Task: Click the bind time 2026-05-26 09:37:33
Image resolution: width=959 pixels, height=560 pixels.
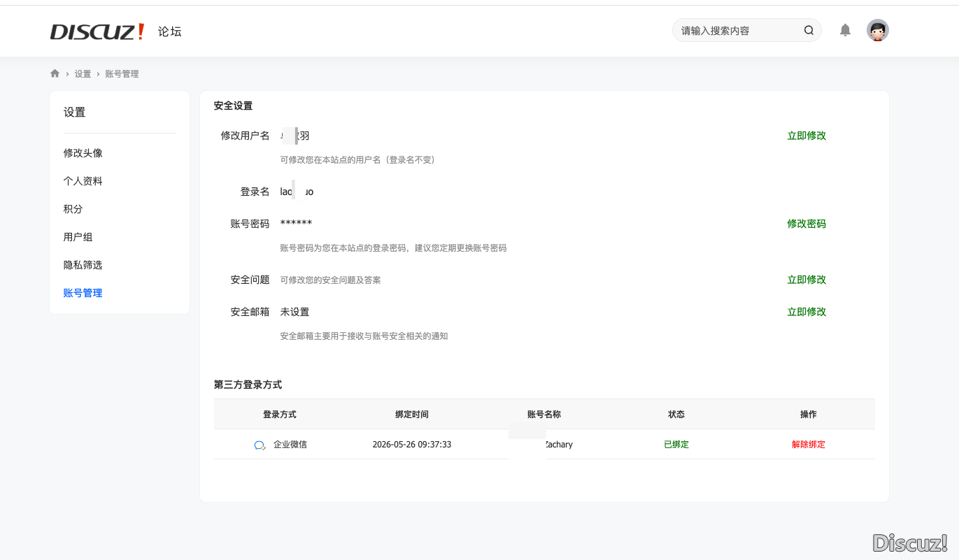Action: 412,445
